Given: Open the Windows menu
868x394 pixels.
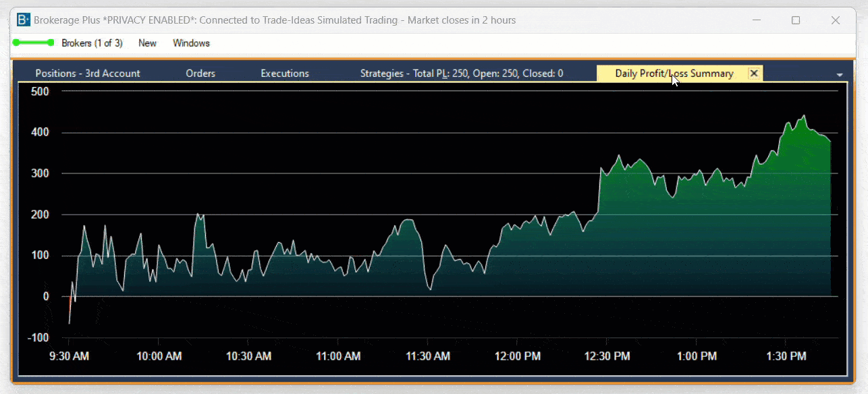Looking at the screenshot, I should point(191,43).
